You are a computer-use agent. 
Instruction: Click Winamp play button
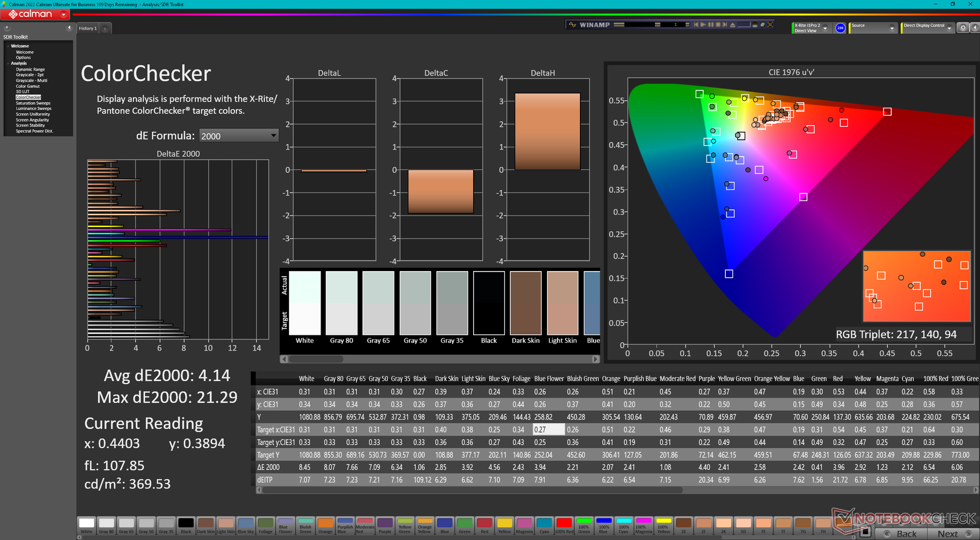click(x=703, y=24)
